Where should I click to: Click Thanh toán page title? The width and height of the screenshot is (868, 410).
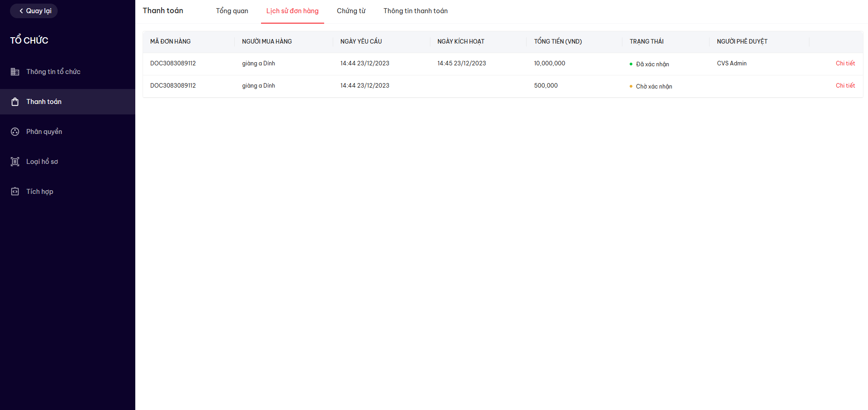tap(163, 10)
